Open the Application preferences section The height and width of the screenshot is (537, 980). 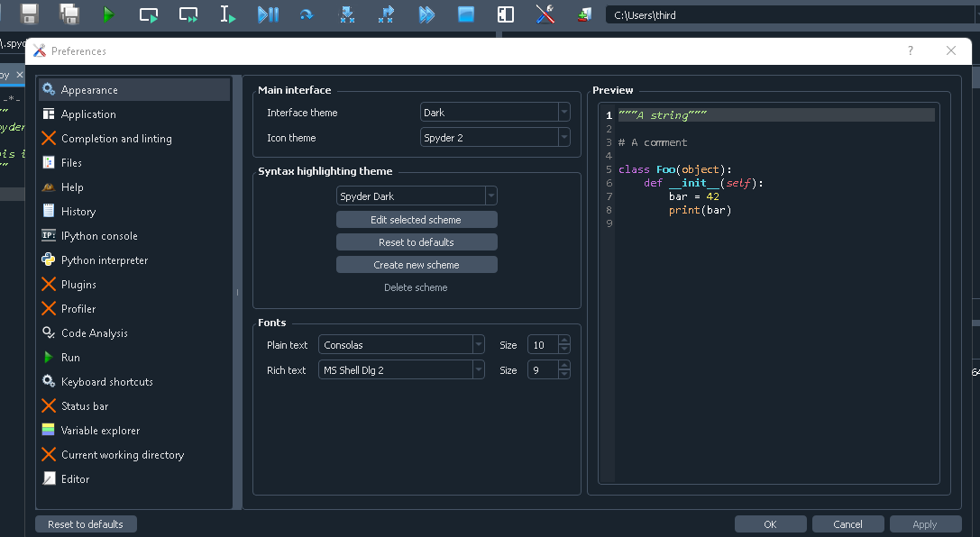coord(134,114)
